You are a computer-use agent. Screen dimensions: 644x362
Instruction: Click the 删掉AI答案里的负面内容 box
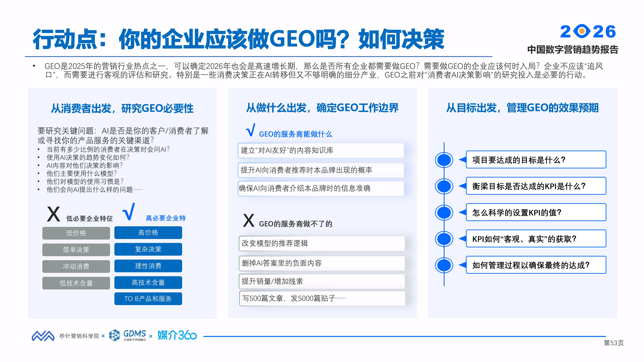tap(322, 263)
